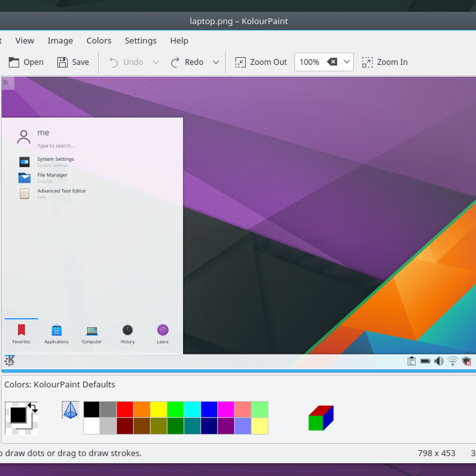Click the Leave icon in image
The image size is (476, 476).
(x=163, y=330)
